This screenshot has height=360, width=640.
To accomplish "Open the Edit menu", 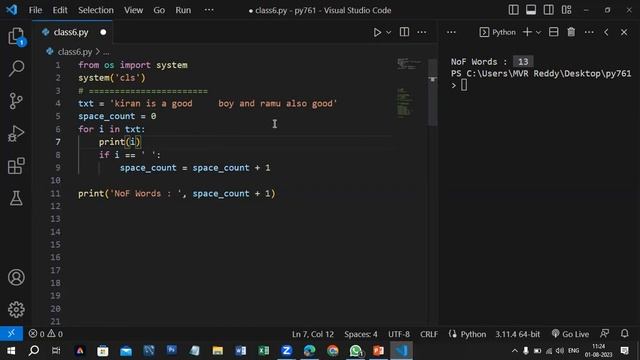I will (60, 10).
